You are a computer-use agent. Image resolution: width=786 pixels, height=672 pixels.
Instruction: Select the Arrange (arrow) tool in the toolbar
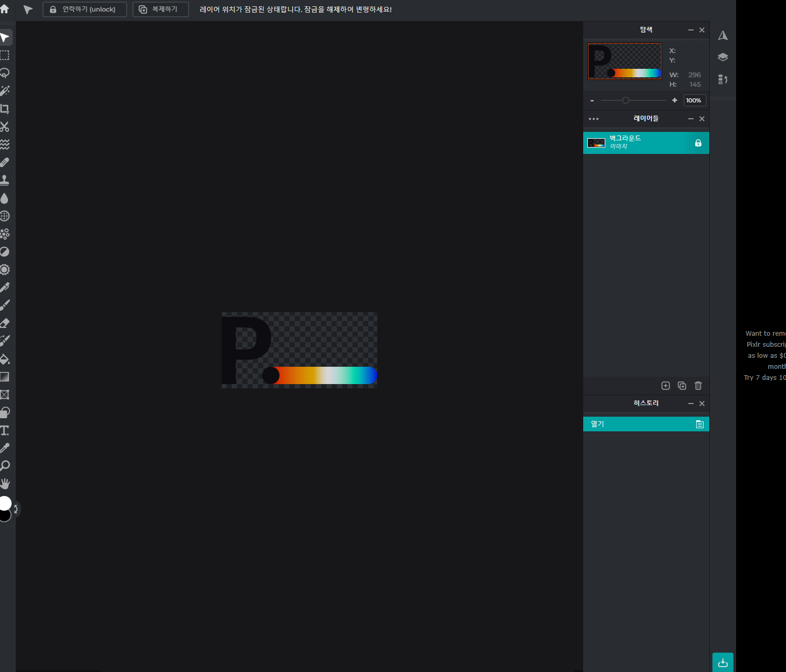point(5,38)
